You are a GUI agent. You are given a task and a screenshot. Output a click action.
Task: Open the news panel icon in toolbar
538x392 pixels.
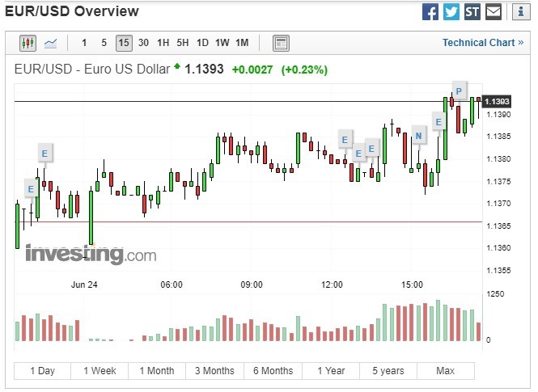pos(281,43)
